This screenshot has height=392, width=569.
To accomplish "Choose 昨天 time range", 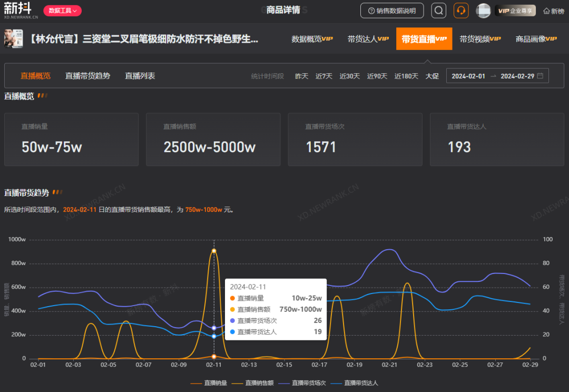I will point(301,76).
